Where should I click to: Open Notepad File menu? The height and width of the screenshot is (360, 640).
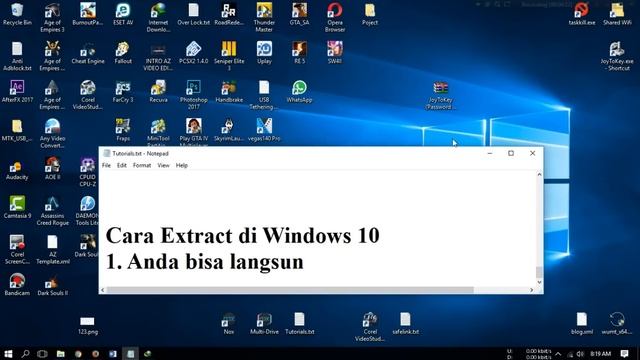click(106, 165)
